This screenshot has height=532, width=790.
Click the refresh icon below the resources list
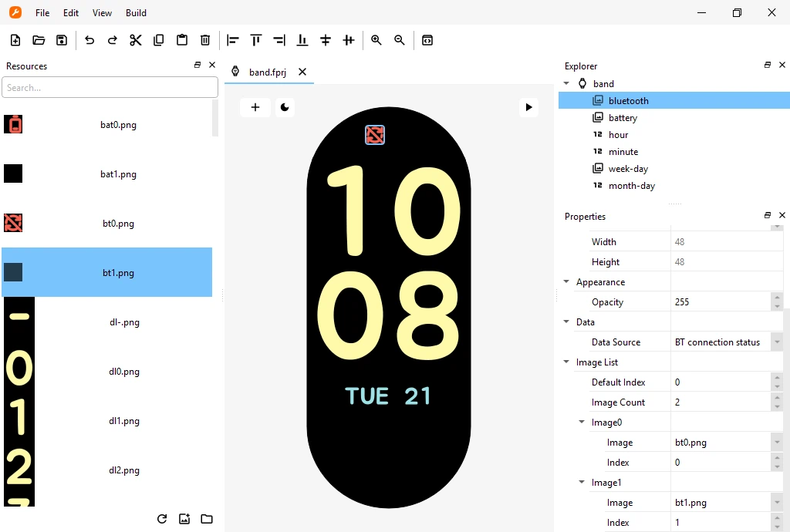161,519
